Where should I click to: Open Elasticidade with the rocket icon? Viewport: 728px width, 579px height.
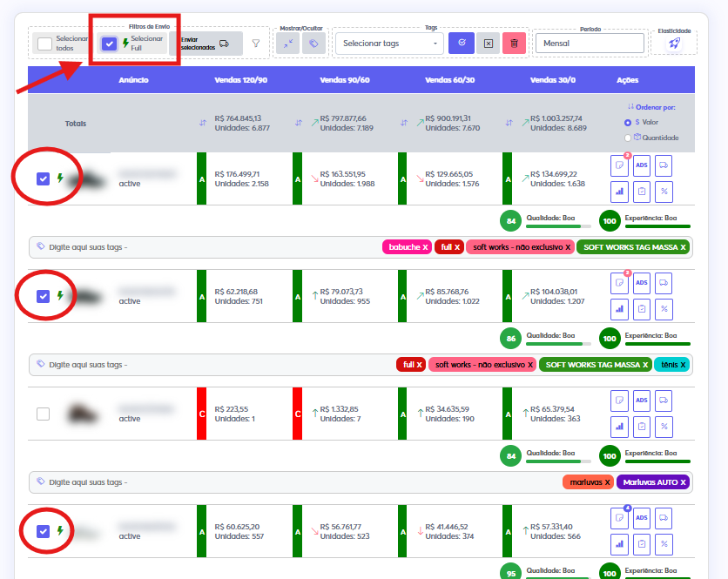click(674, 44)
